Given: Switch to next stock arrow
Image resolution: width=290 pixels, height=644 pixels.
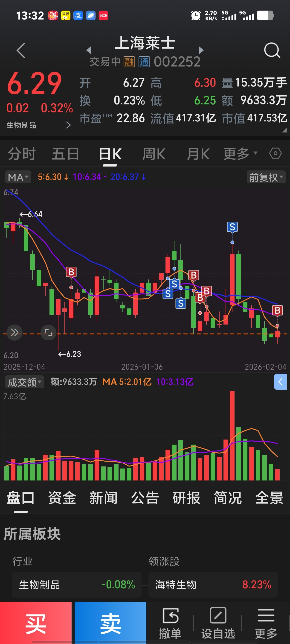Looking at the screenshot, I should pyautogui.click(x=201, y=50).
